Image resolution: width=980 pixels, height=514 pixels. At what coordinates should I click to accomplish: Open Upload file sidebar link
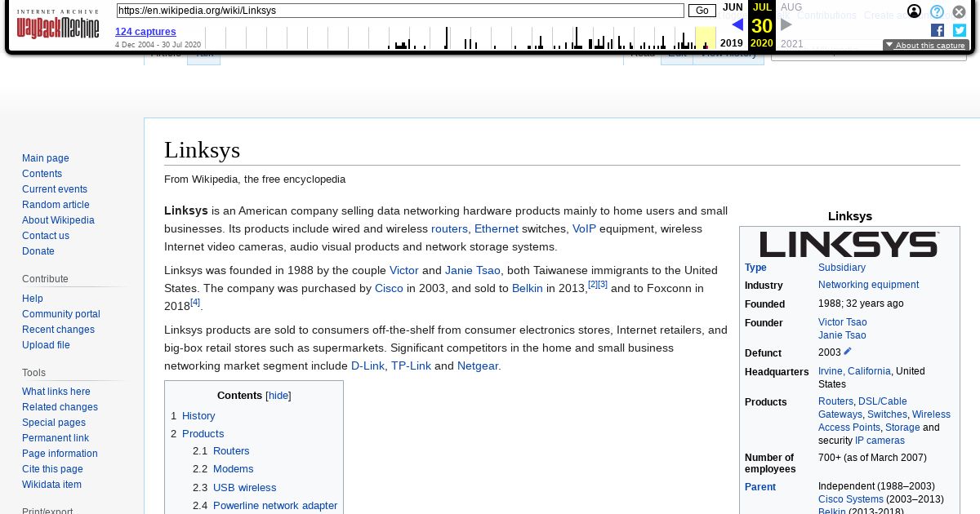(46, 345)
